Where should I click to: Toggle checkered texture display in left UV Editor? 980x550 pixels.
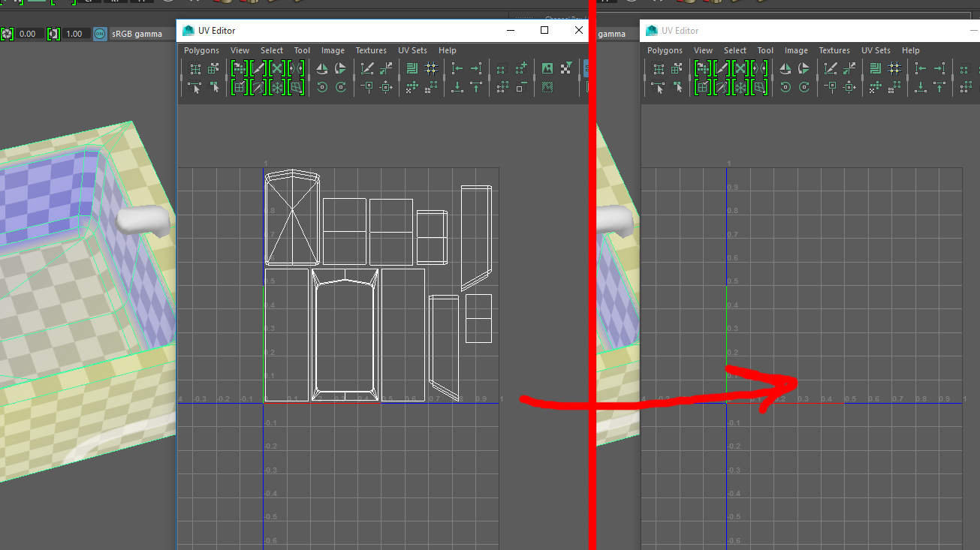(566, 69)
